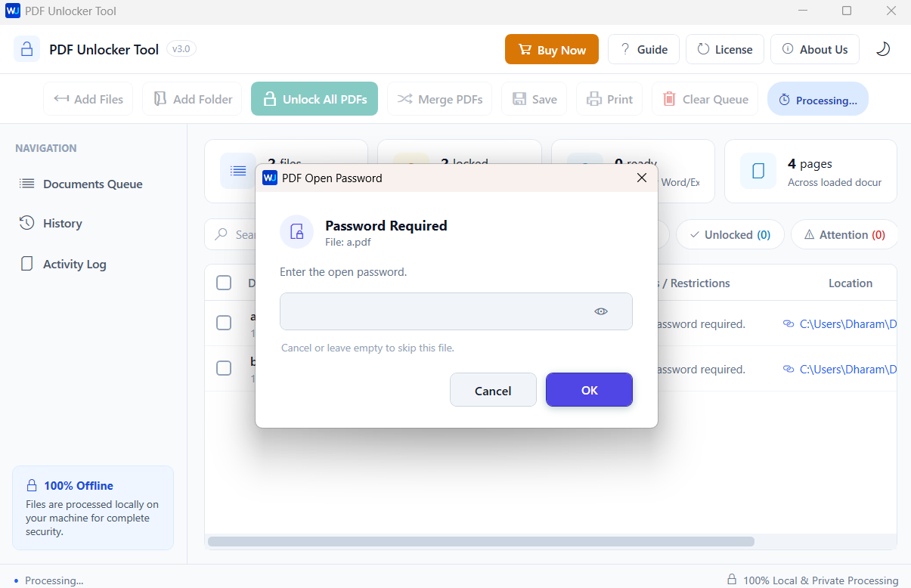Check the first row checkbox for a.pdf
This screenshot has height=588, width=911.
click(x=224, y=323)
